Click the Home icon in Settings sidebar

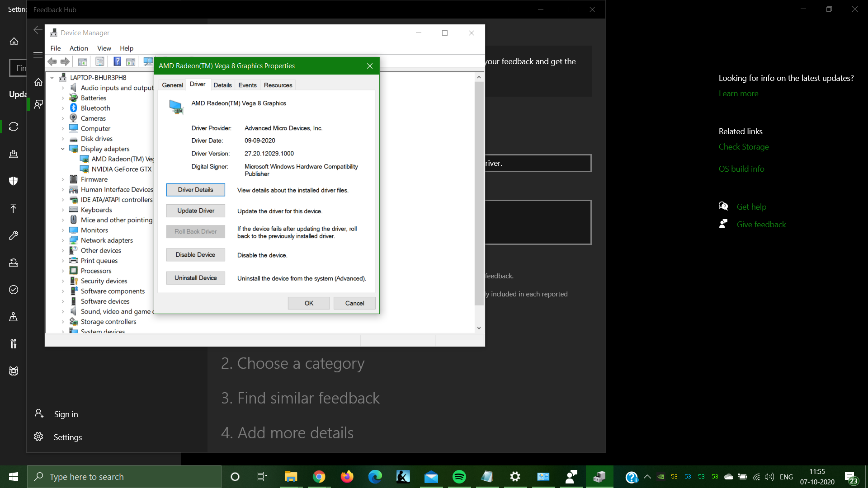(14, 42)
